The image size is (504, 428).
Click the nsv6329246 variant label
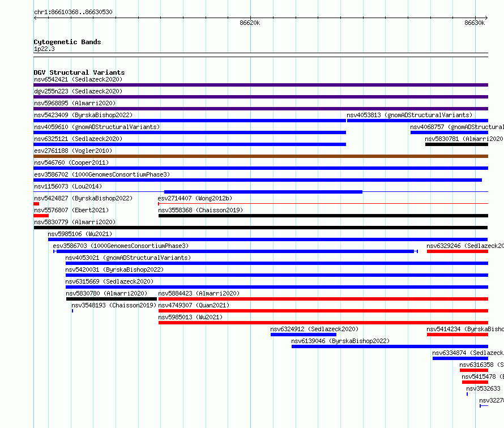[465, 246]
